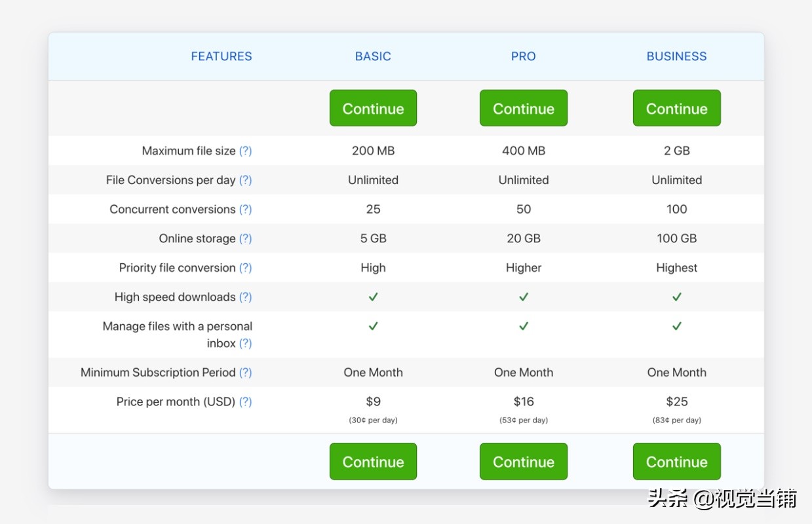Click the BASIC High speed downloads checkmark
The image size is (812, 524).
373,297
